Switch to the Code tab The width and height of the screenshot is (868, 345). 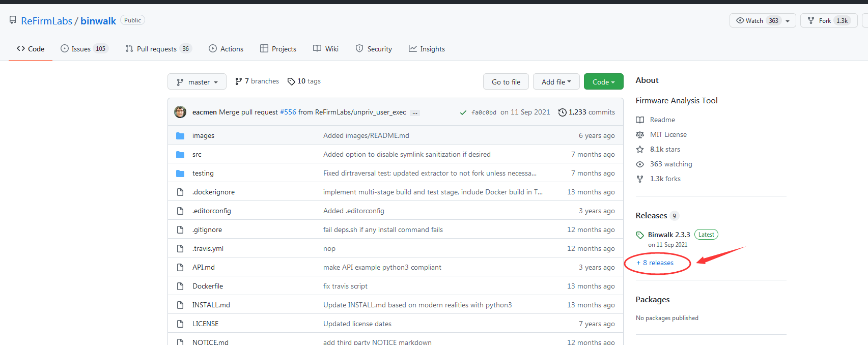click(31, 49)
